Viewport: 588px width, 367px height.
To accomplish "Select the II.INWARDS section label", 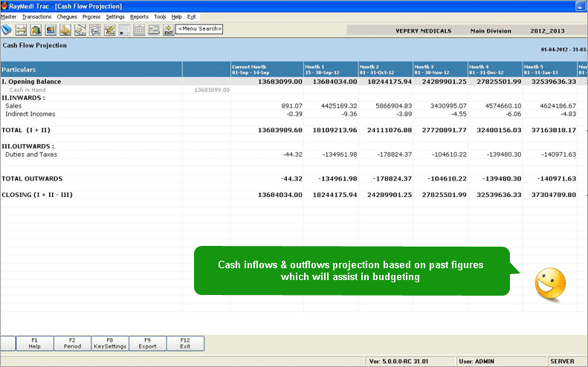I will click(x=23, y=98).
